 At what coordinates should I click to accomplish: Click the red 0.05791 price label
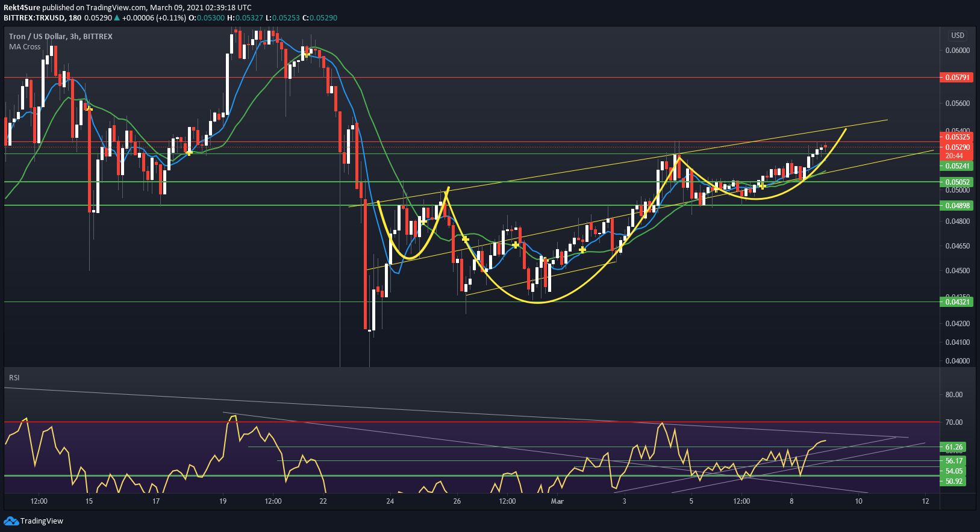tap(957, 78)
